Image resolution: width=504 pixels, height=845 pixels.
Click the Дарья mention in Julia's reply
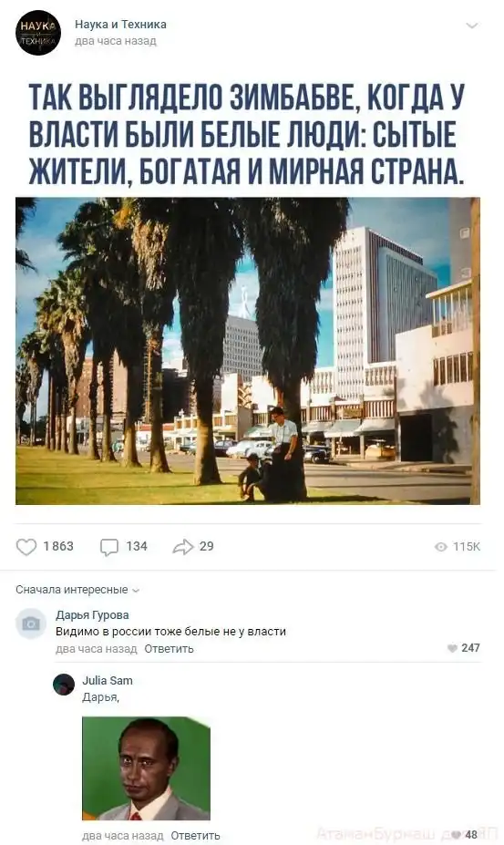100,697
